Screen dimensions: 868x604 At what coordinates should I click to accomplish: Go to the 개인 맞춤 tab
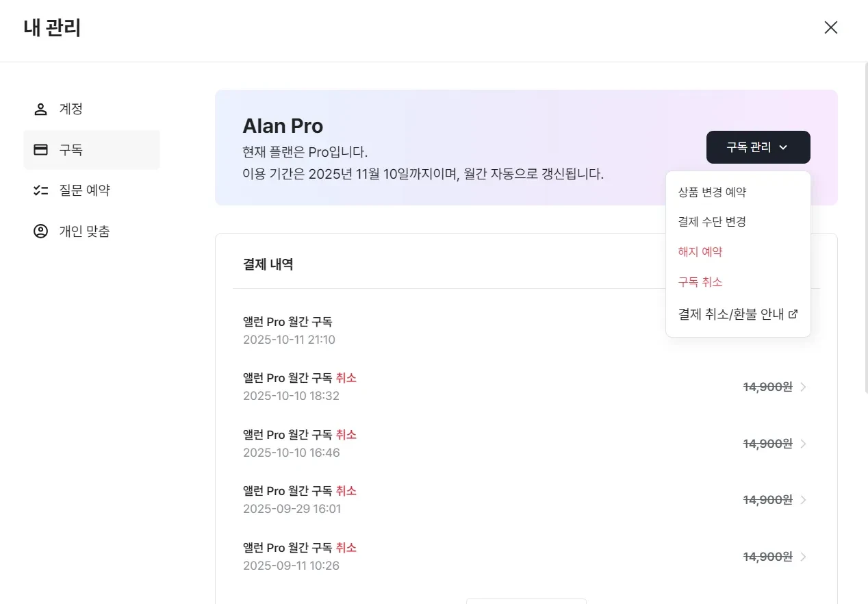[84, 231]
